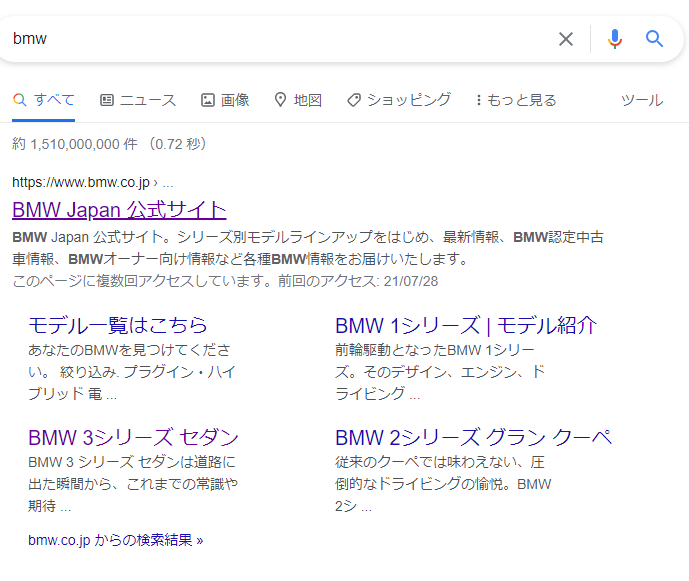The width and height of the screenshot is (689, 581).
Task: Click the https://www.bmw.co.jp URL text
Action: point(81,182)
